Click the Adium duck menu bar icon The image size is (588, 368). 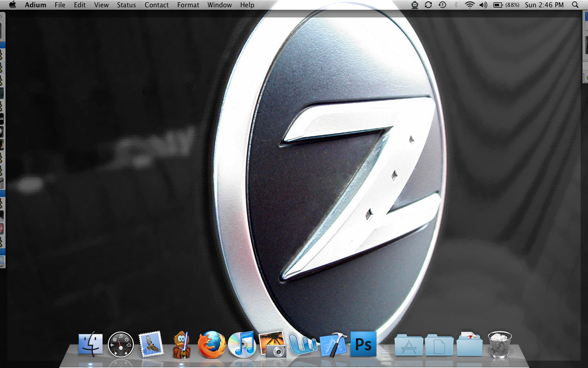[415, 5]
